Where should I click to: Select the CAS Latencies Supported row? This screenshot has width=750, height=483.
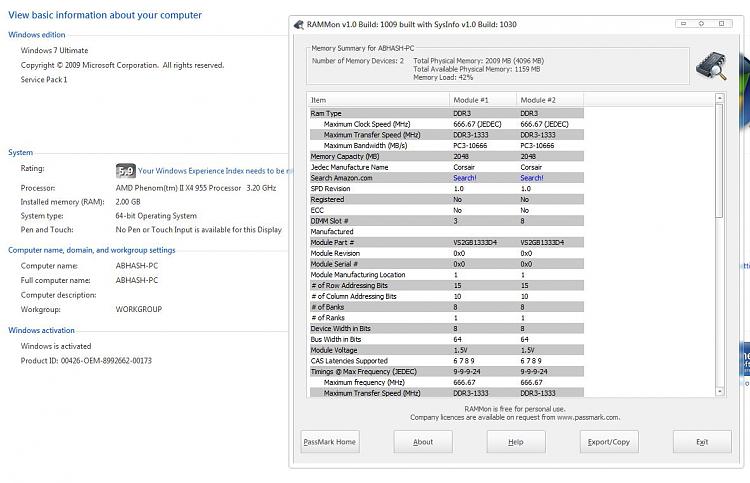pyautogui.click(x=446, y=361)
